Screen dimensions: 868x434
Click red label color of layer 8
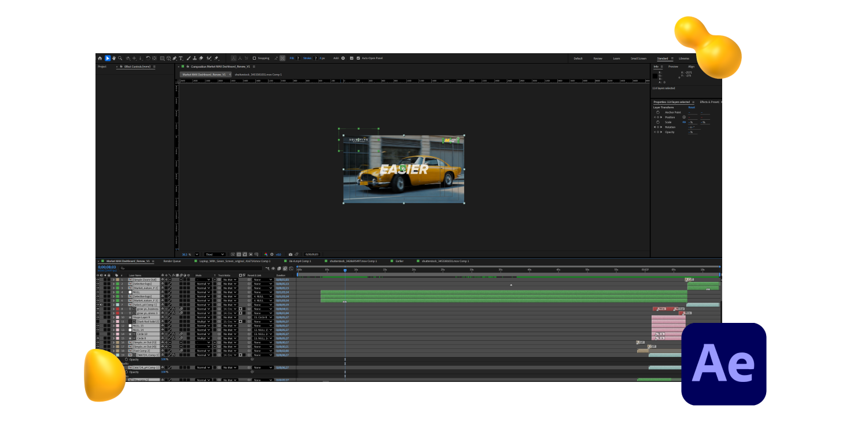[x=118, y=309]
